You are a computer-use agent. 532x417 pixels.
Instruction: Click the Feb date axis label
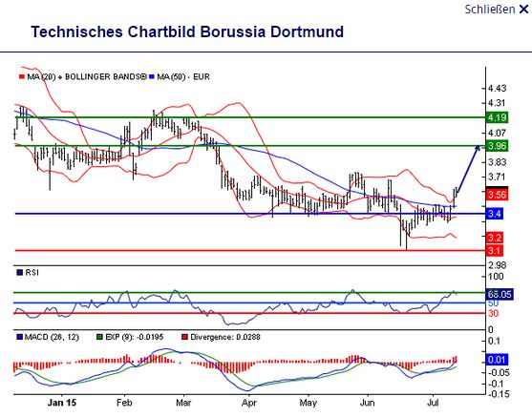pos(124,403)
